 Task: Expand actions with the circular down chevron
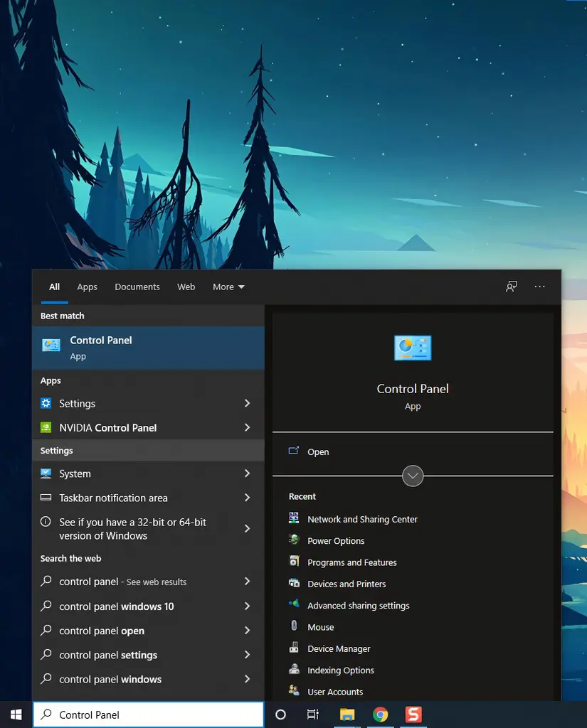413,476
